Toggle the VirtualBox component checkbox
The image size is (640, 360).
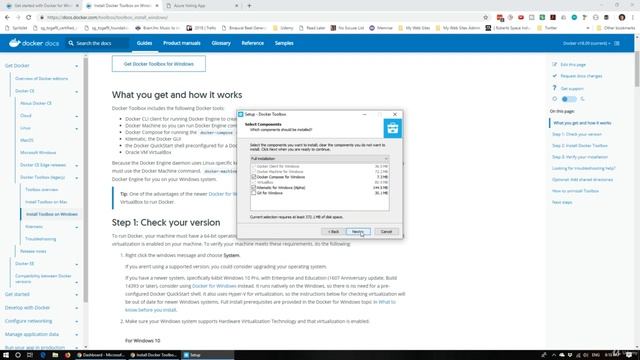point(253,182)
